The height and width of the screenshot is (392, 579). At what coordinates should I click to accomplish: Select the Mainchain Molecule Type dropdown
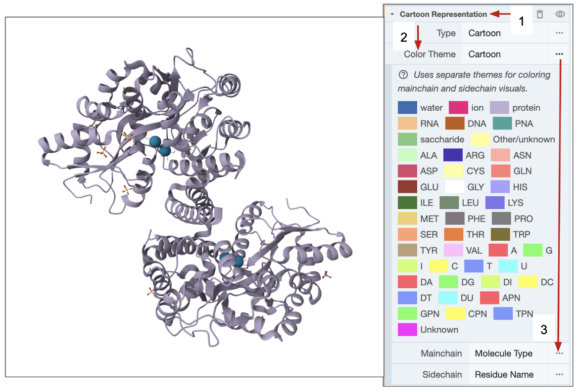[508, 353]
